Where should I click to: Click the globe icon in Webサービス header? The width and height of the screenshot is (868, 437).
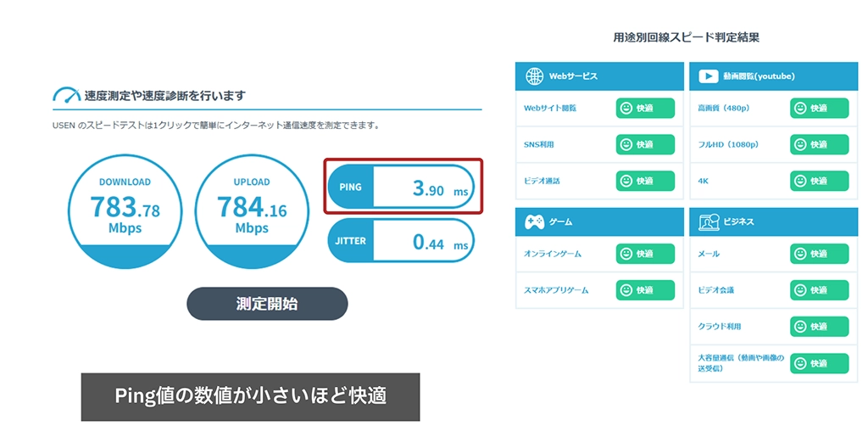(x=534, y=76)
